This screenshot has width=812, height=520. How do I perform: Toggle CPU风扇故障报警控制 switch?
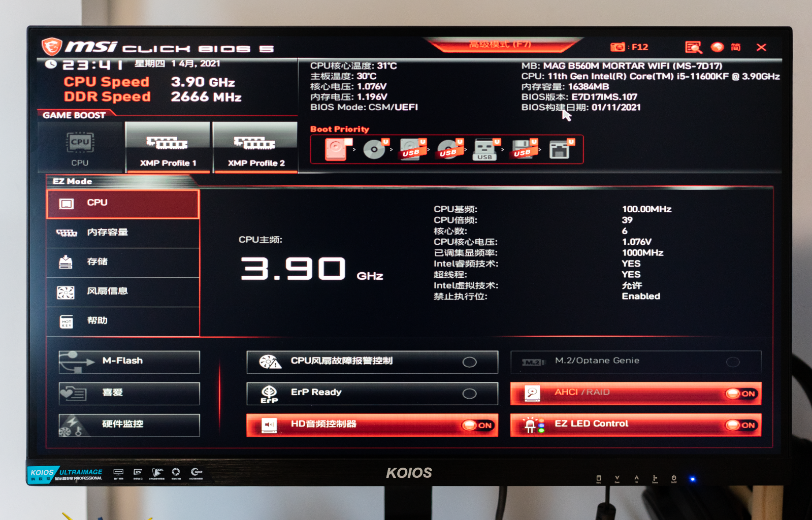[x=470, y=362]
